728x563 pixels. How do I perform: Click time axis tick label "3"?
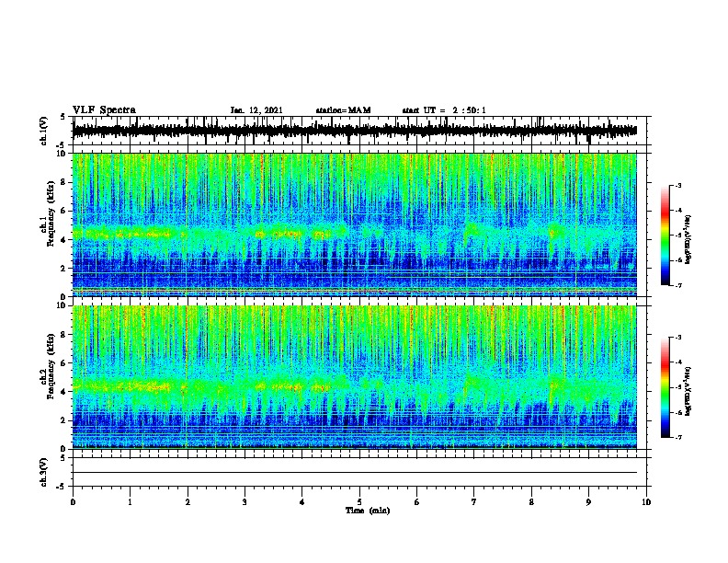pyautogui.click(x=245, y=502)
